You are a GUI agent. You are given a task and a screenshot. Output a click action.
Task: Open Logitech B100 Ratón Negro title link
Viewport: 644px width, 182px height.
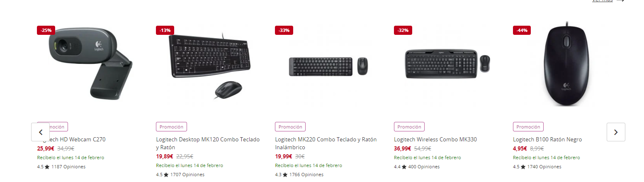tap(547, 139)
